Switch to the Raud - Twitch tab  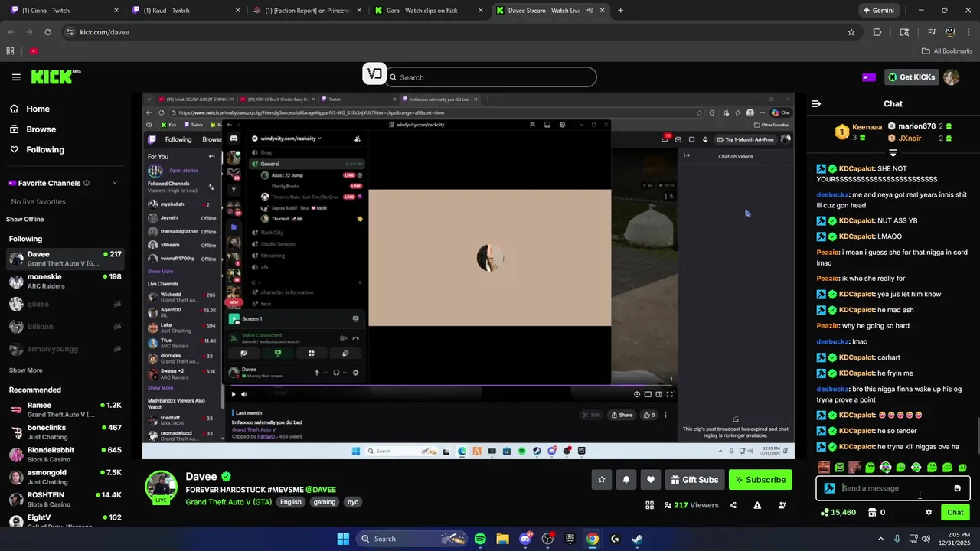(x=186, y=11)
